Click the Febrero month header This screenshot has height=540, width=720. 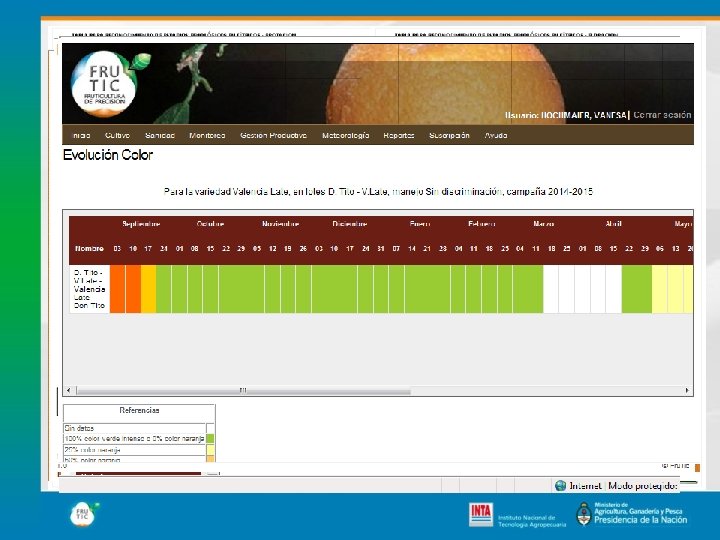pos(482,224)
